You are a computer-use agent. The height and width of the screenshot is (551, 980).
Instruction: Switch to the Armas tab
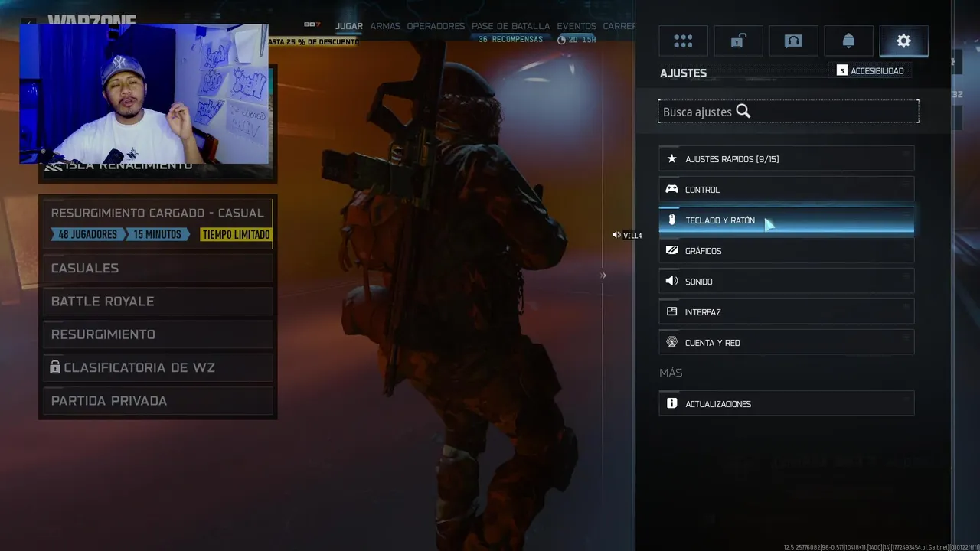385,26
